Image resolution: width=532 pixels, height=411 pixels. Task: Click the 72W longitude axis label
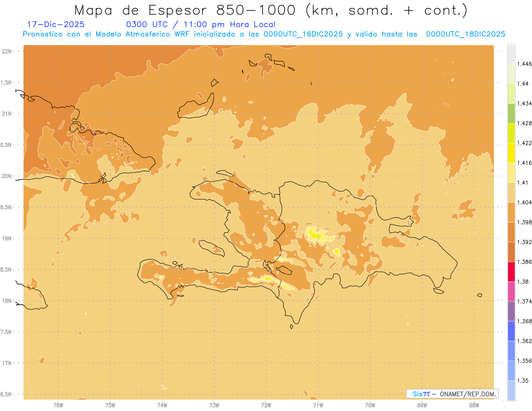266,405
